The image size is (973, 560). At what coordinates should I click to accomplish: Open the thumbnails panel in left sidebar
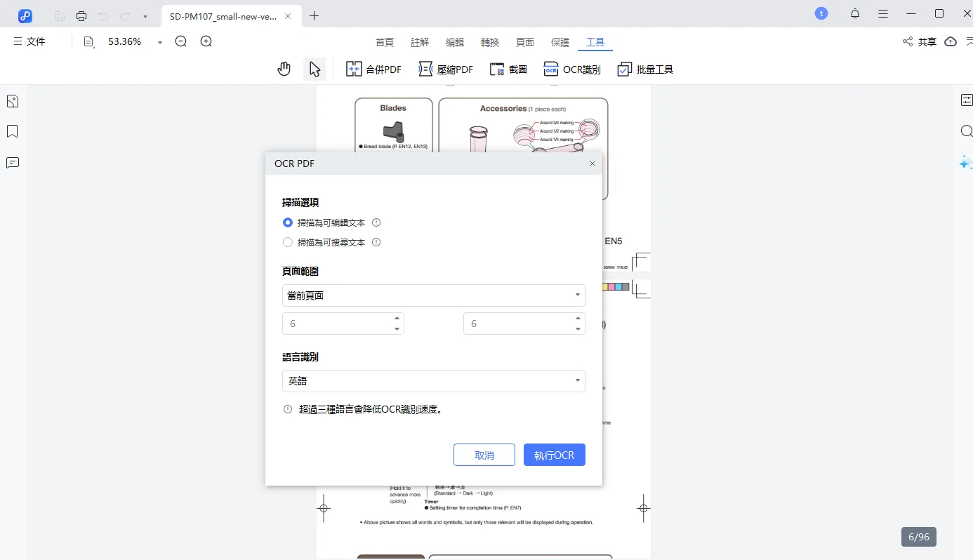[x=12, y=101]
